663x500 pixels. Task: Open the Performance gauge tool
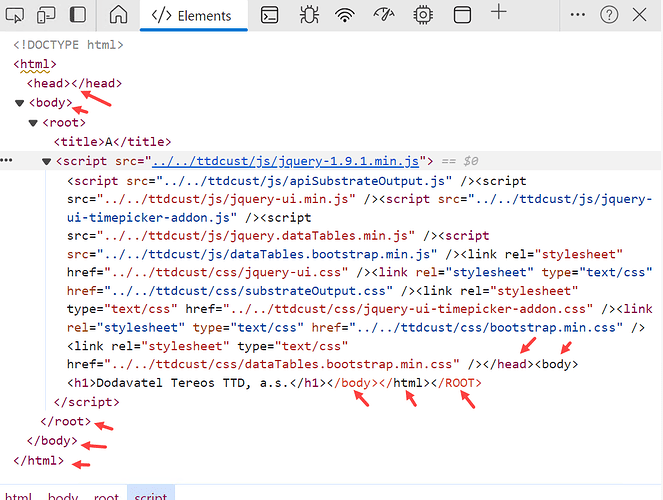384,15
